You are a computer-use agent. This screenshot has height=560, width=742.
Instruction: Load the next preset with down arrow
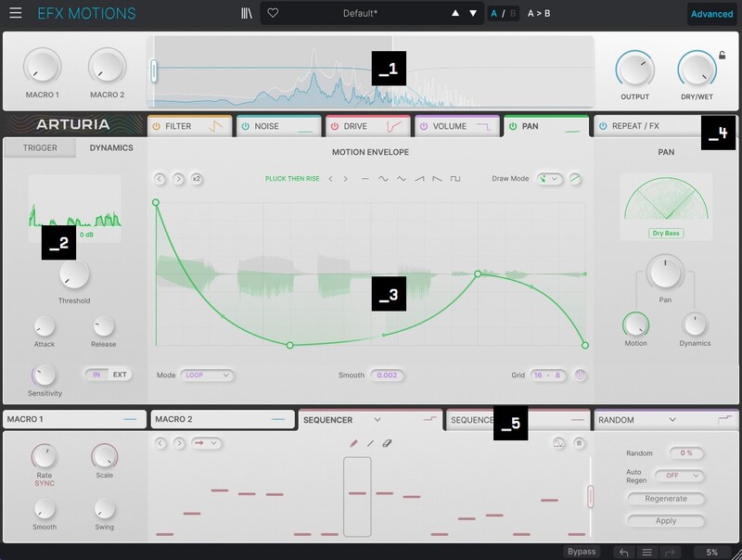coord(473,13)
